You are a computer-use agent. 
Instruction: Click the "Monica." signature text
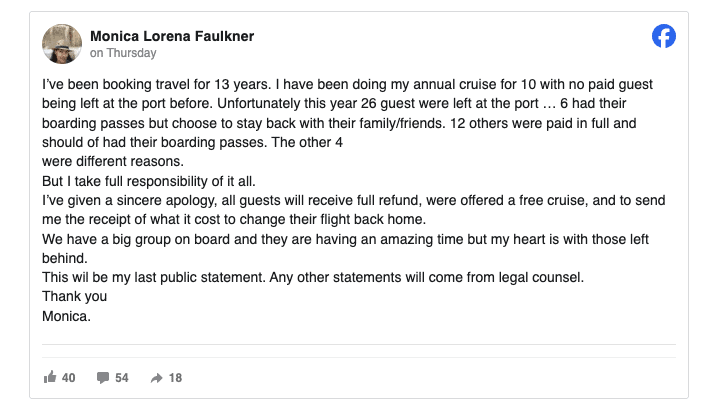[x=66, y=316]
